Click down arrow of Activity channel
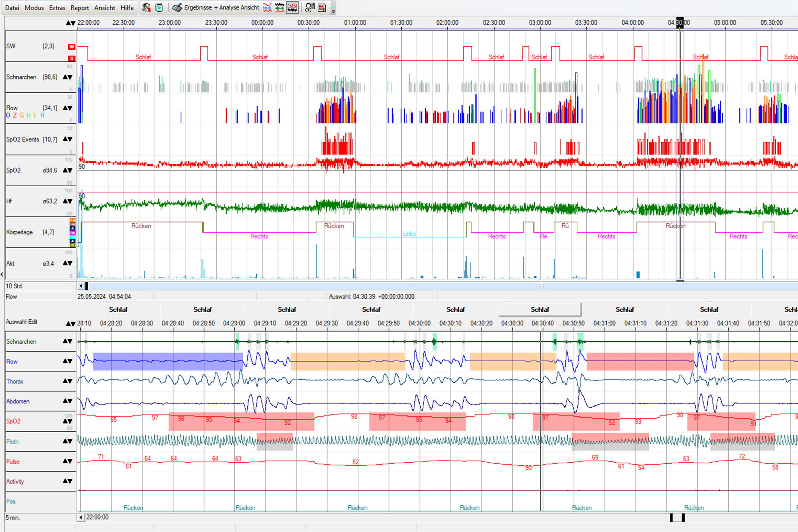798x532 pixels. [x=70, y=481]
